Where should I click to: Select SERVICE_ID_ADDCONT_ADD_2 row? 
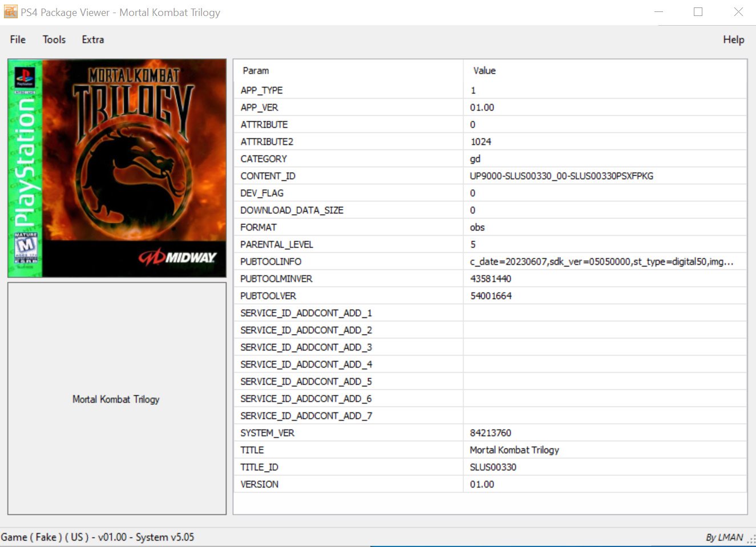490,330
